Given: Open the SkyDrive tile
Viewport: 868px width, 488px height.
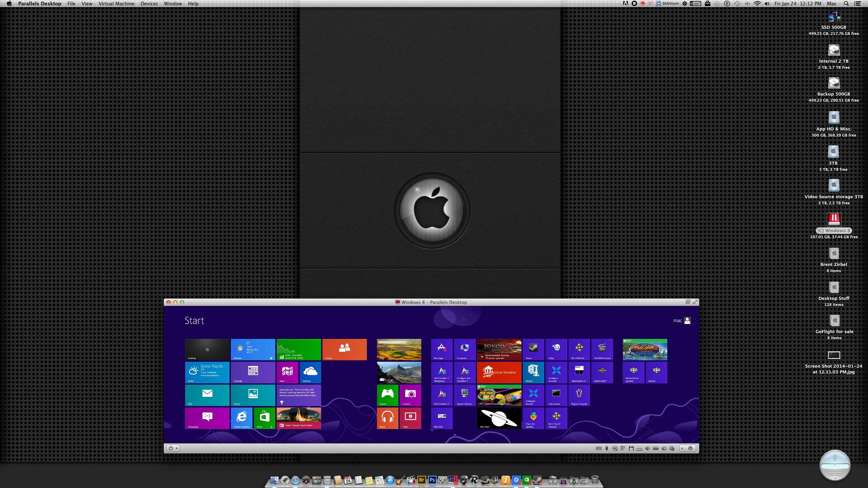Looking at the screenshot, I should 310,372.
